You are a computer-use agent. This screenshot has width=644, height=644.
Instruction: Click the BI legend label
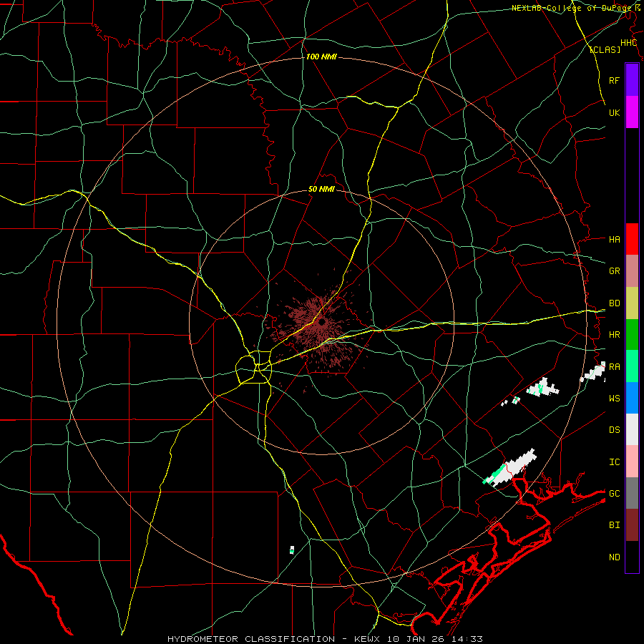click(614, 525)
